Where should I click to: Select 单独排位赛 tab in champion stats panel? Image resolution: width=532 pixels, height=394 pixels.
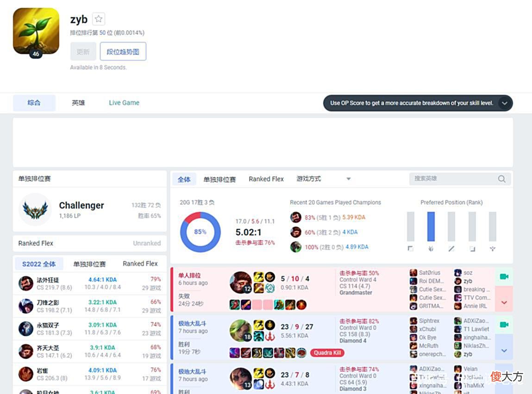click(x=89, y=264)
